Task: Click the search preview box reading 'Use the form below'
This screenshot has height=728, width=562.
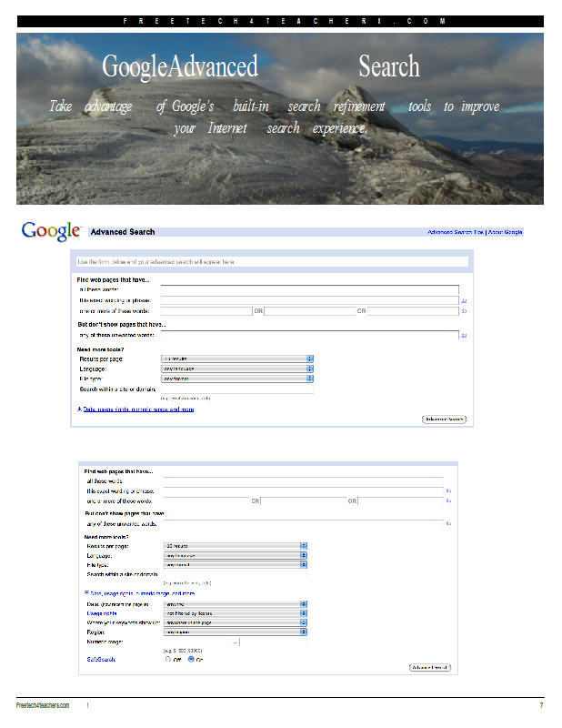Action: (x=272, y=262)
